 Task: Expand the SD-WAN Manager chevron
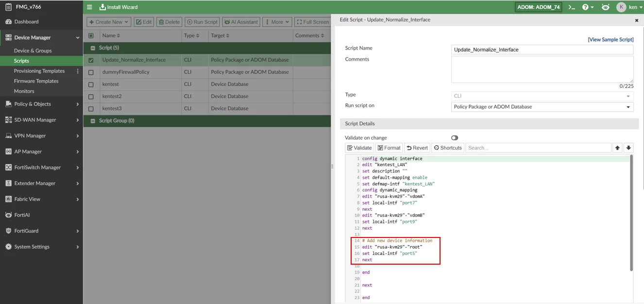click(x=78, y=120)
